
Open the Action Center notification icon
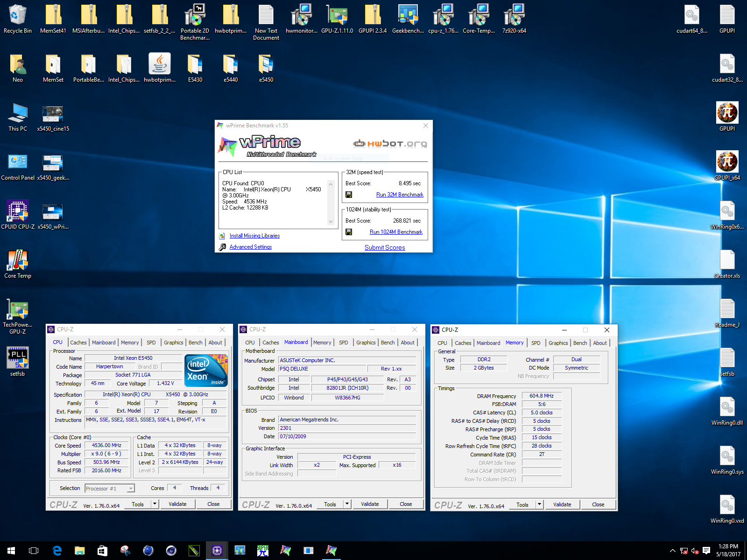pos(706,551)
